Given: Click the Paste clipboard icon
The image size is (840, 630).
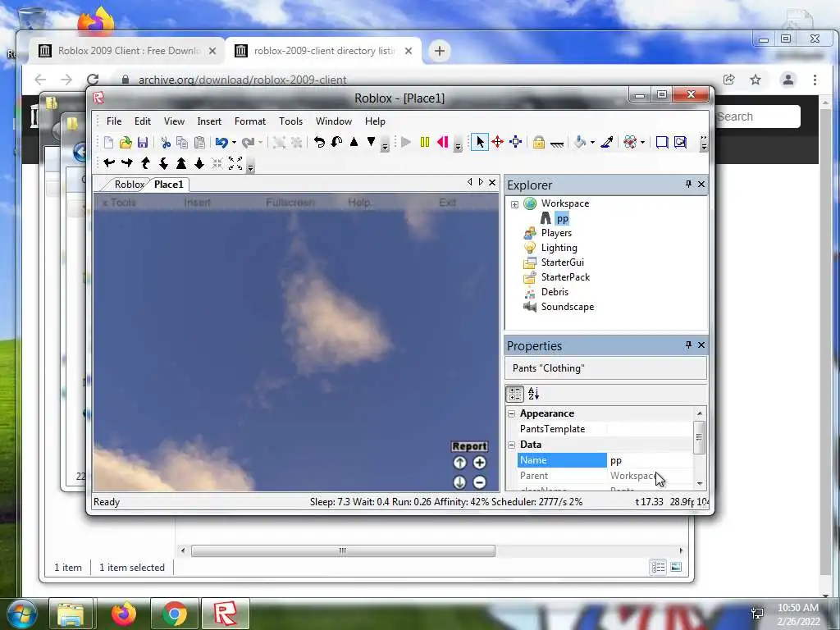Looking at the screenshot, I should (199, 143).
